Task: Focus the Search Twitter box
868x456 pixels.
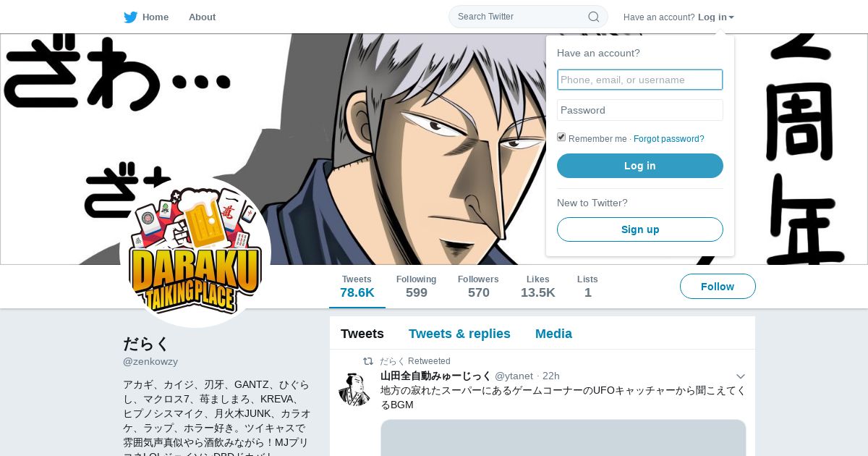Action: [528, 17]
